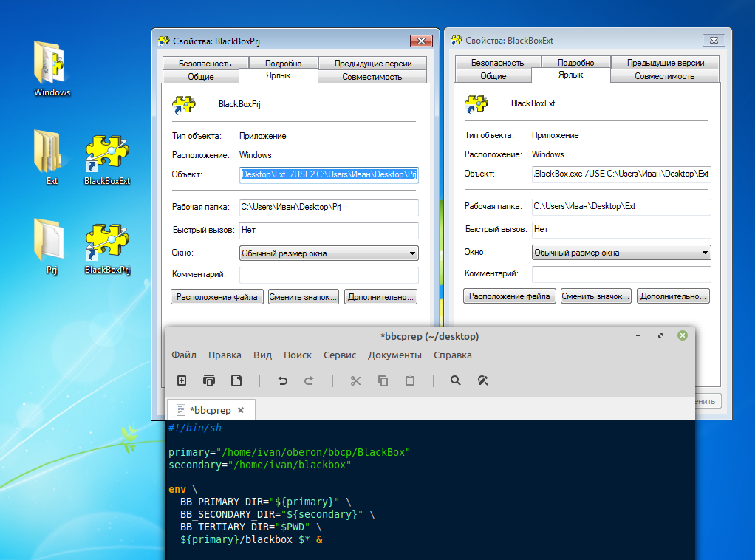Click the search magnifier icon
This screenshot has width=755, height=560.
pyautogui.click(x=455, y=380)
